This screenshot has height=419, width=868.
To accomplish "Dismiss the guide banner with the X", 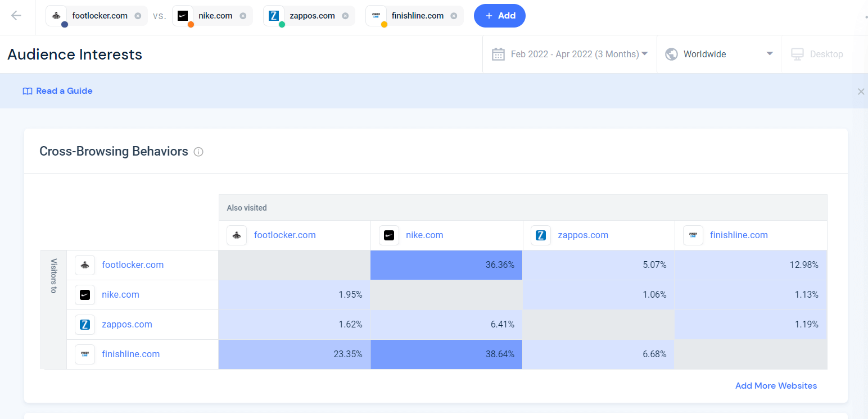I will (x=861, y=91).
